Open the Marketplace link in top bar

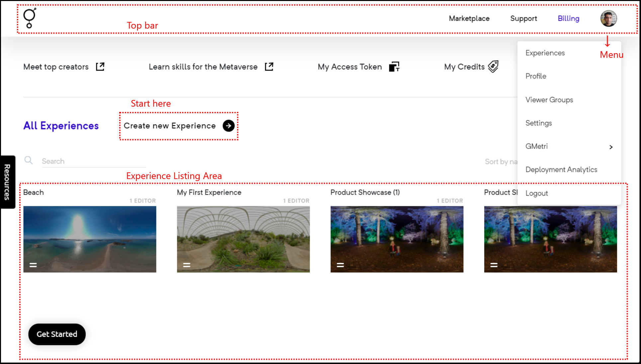tap(469, 19)
